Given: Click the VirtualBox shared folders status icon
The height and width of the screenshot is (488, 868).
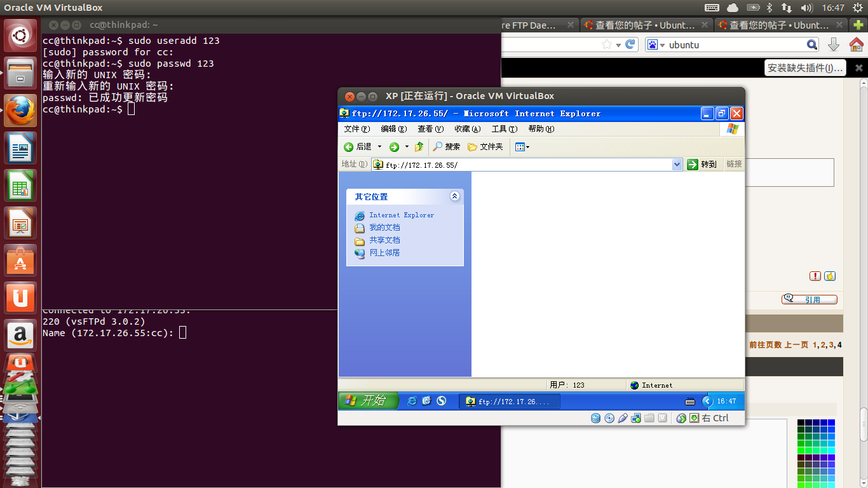Looking at the screenshot, I should click(x=649, y=418).
